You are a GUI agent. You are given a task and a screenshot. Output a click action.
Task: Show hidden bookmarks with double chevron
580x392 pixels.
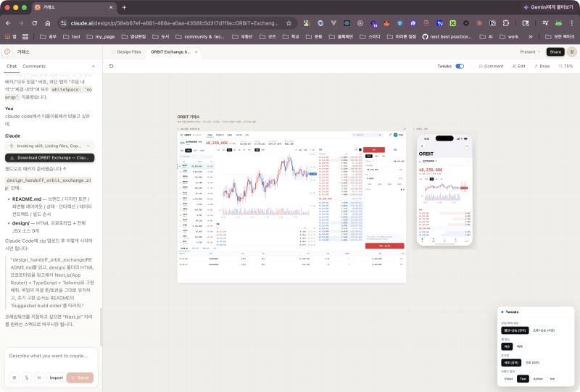[x=531, y=37]
